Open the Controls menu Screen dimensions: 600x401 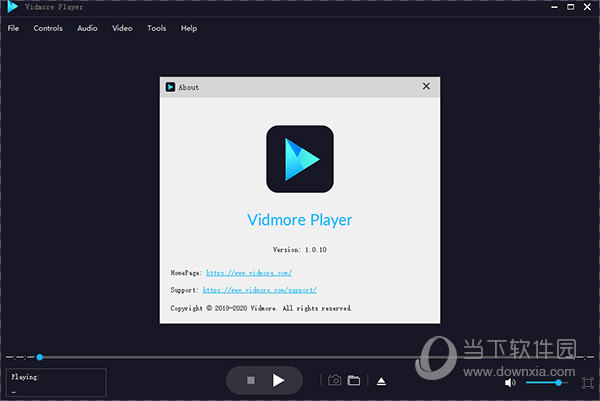[48, 28]
